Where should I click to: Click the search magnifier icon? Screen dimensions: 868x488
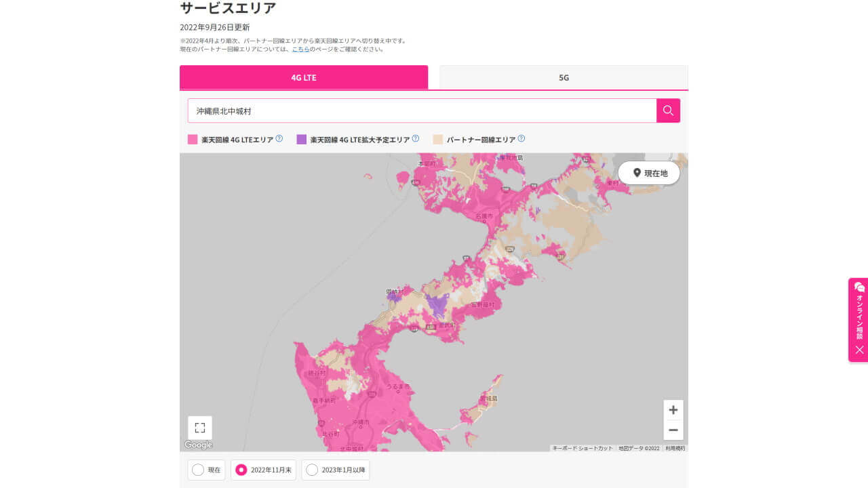point(668,110)
